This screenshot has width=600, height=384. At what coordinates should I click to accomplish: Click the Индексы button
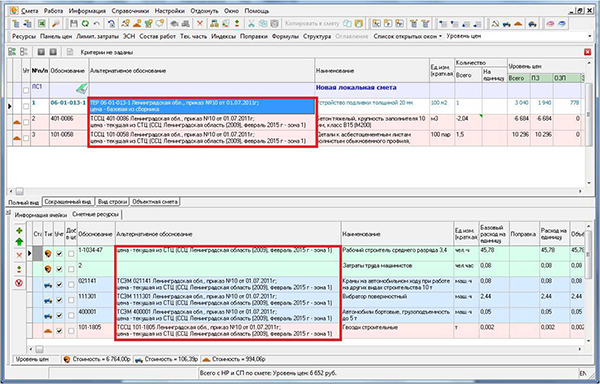pos(223,36)
